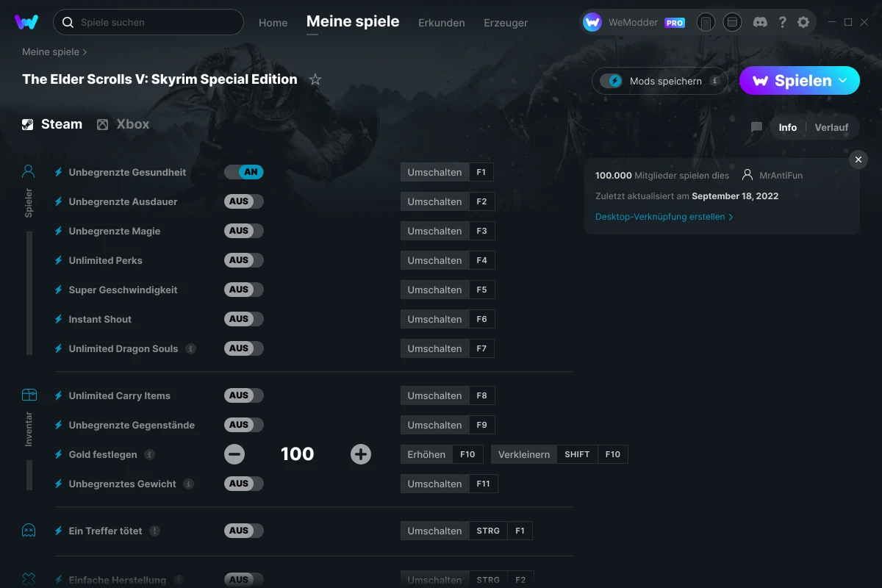Click Umschalten for Unbegrenzte Gesundheit
The image size is (882, 588).
pos(435,172)
